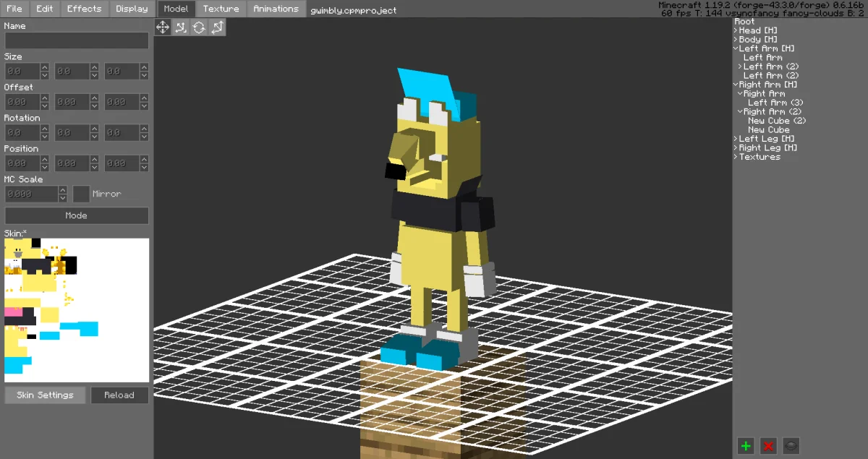Increase the Size X value arrow
The width and height of the screenshot is (868, 459).
pyautogui.click(x=45, y=67)
